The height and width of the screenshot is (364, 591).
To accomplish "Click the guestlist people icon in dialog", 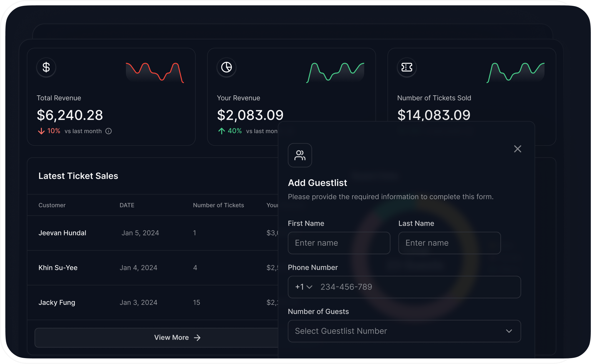I will point(300,155).
